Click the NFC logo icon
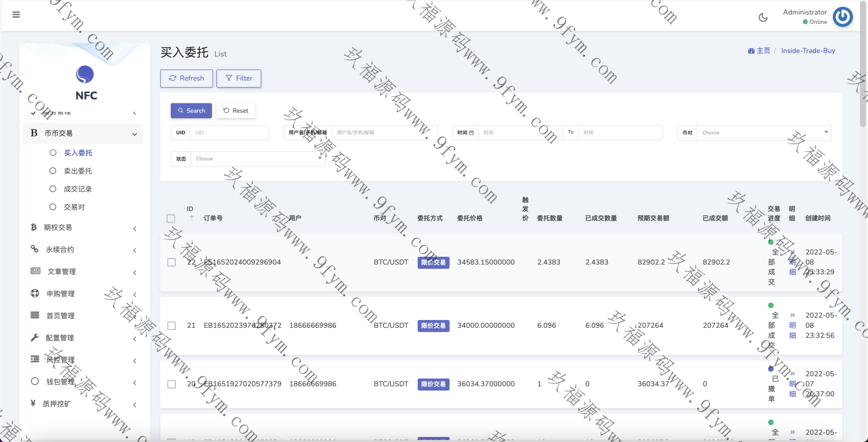 point(85,75)
